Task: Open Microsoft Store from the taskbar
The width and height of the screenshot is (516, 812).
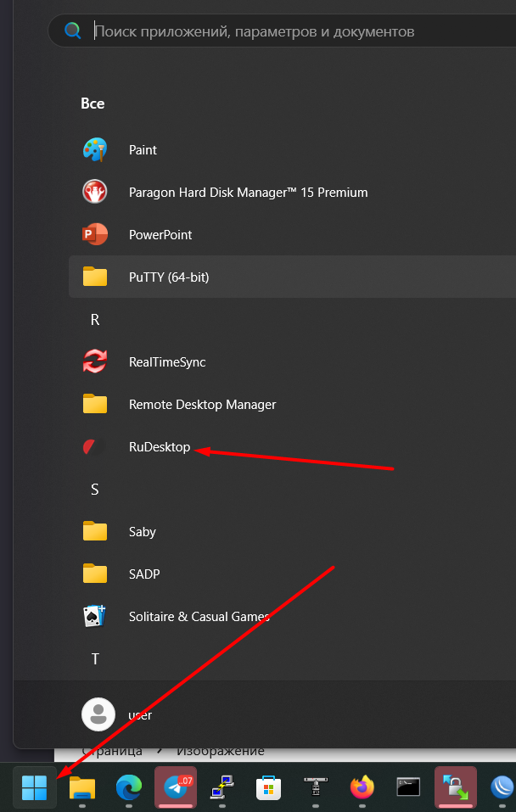Action: (x=269, y=787)
